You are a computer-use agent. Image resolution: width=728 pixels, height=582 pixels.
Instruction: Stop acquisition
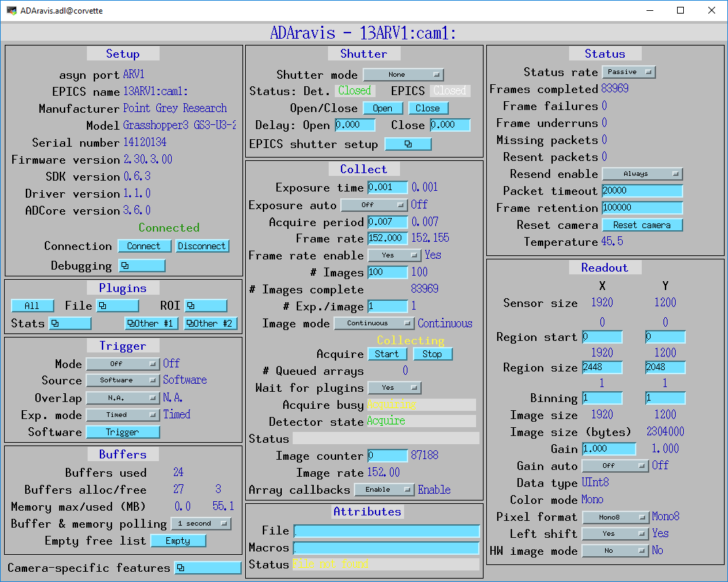point(432,354)
